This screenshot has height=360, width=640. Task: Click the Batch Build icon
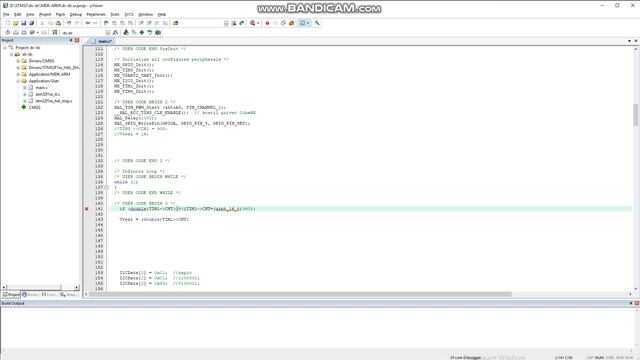tap(32, 32)
